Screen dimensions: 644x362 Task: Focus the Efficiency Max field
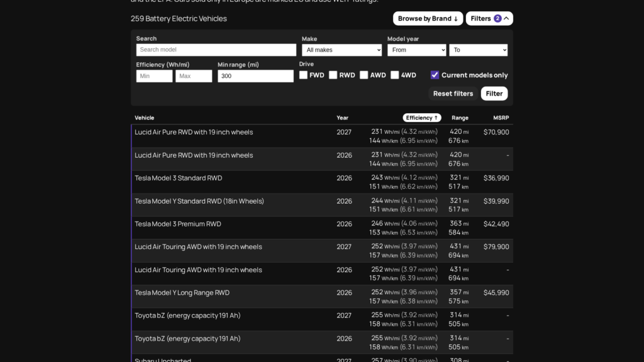[x=194, y=76]
